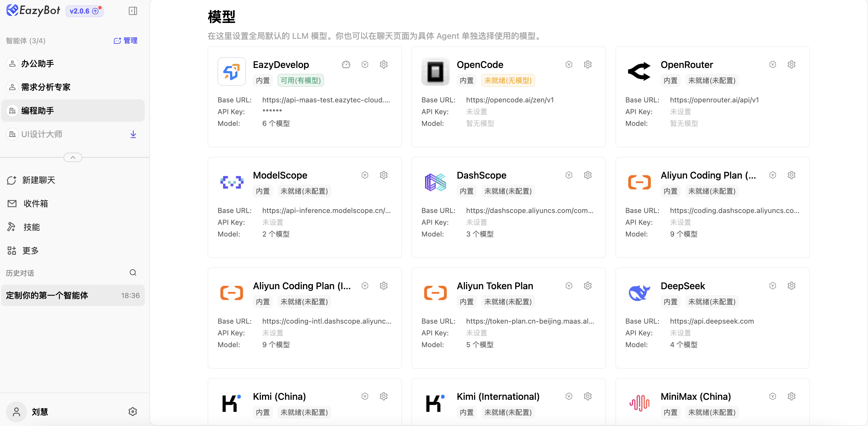
Task: Select the 办公助手 agent
Action: coord(73,64)
